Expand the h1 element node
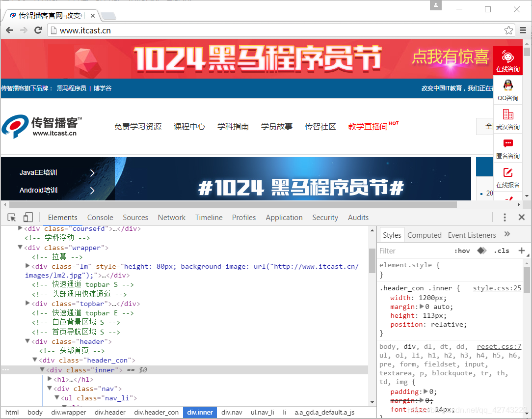Screen dimensions: 532x419 (x=50, y=379)
